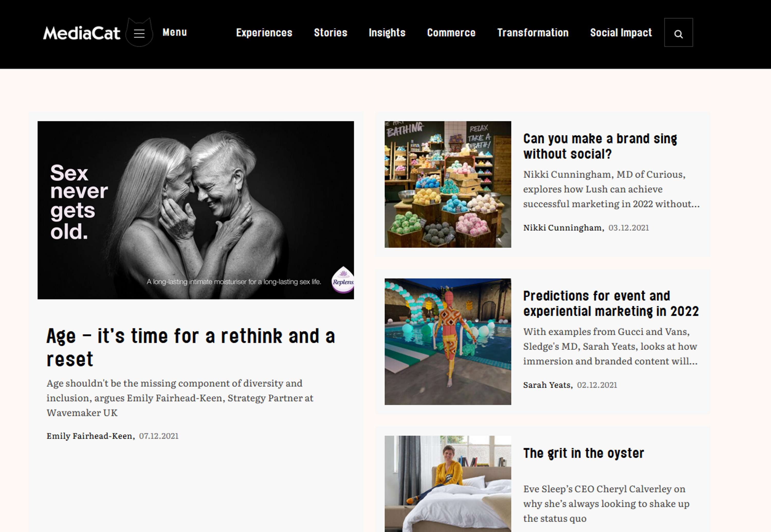Open the Experiences section

tap(264, 33)
